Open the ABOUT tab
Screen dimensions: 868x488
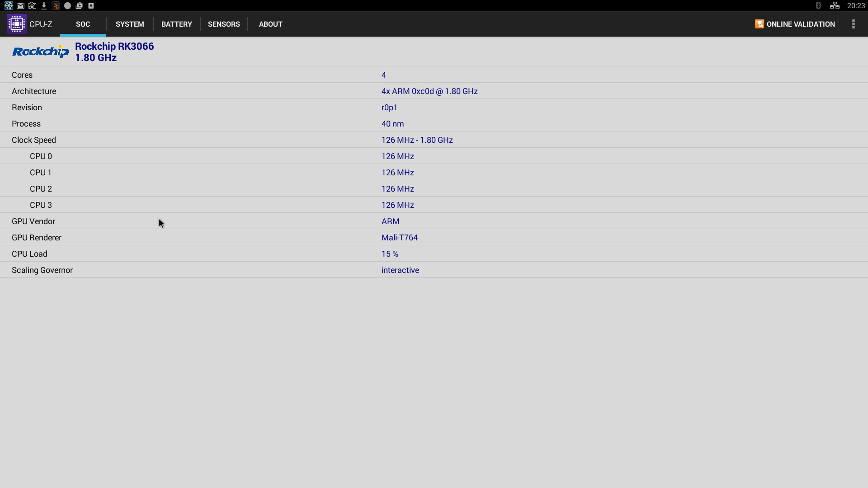[x=270, y=24]
